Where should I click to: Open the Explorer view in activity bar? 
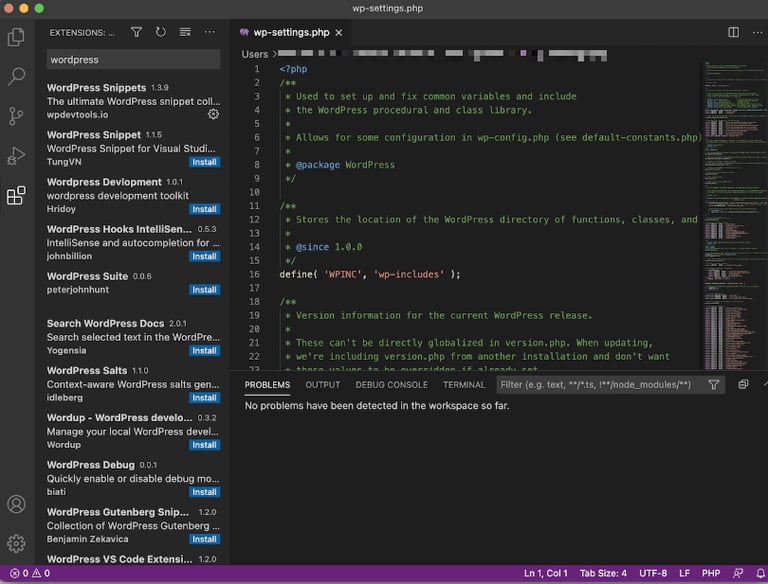point(16,37)
